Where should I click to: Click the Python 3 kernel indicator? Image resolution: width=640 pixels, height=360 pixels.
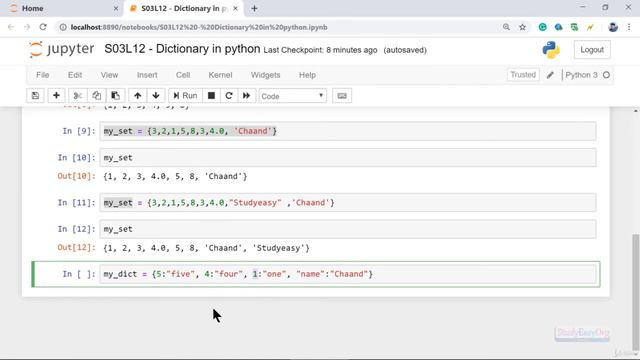click(581, 75)
